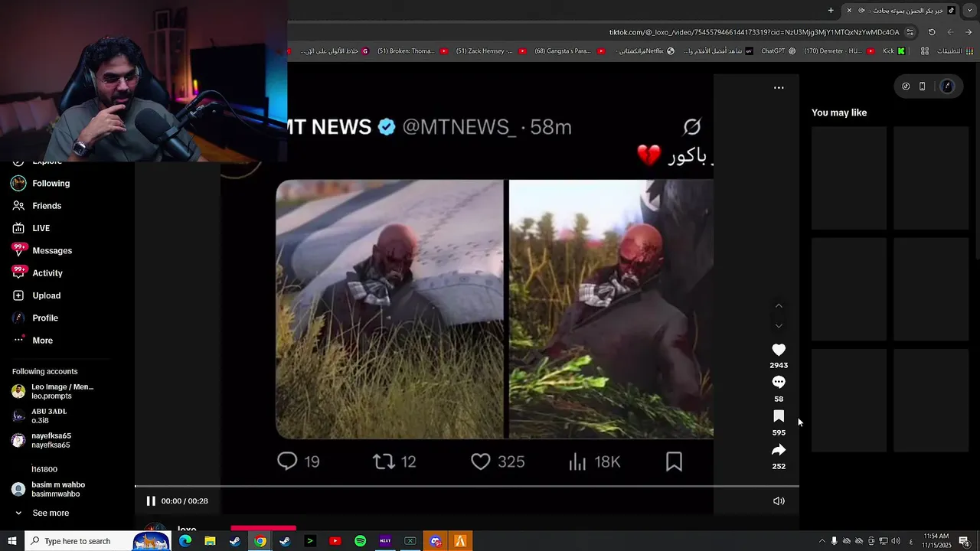This screenshot has width=980, height=551.
Task: Open the Demeter YouTube bookmark
Action: coord(838,51)
